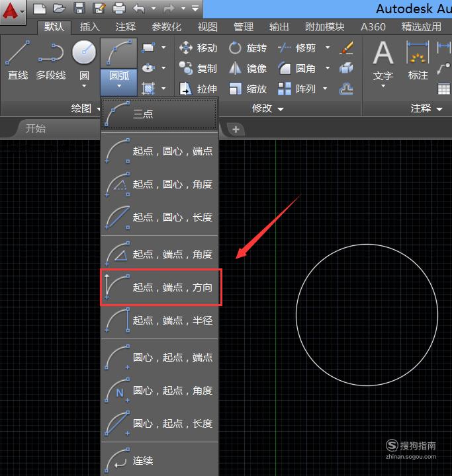
Task: Click the Rotate (旋转) tool
Action: click(x=248, y=48)
